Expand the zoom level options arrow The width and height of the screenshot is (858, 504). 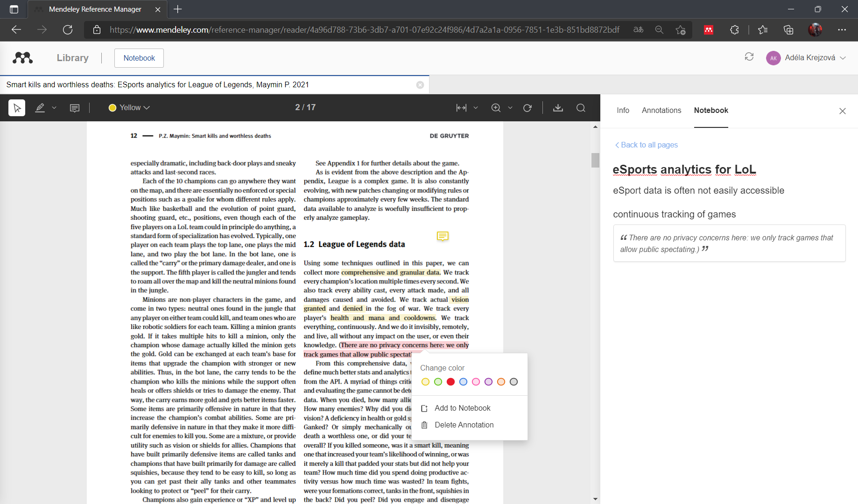click(510, 108)
